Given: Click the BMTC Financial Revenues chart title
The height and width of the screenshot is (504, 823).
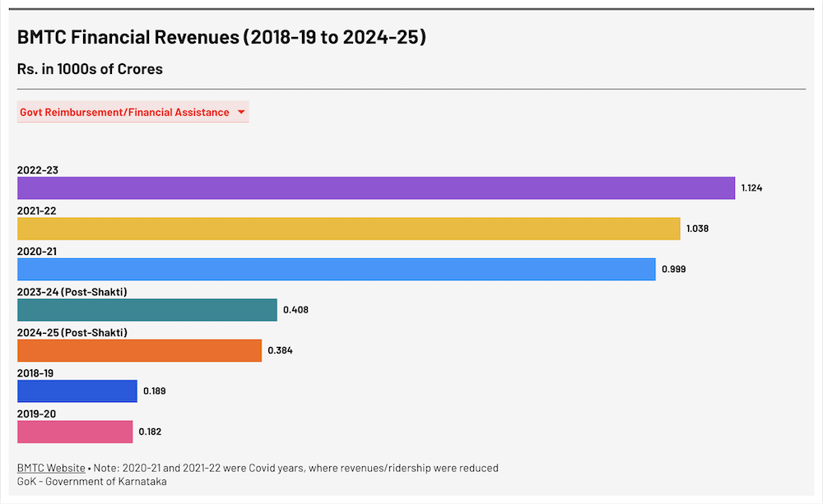Looking at the screenshot, I should pyautogui.click(x=221, y=38).
